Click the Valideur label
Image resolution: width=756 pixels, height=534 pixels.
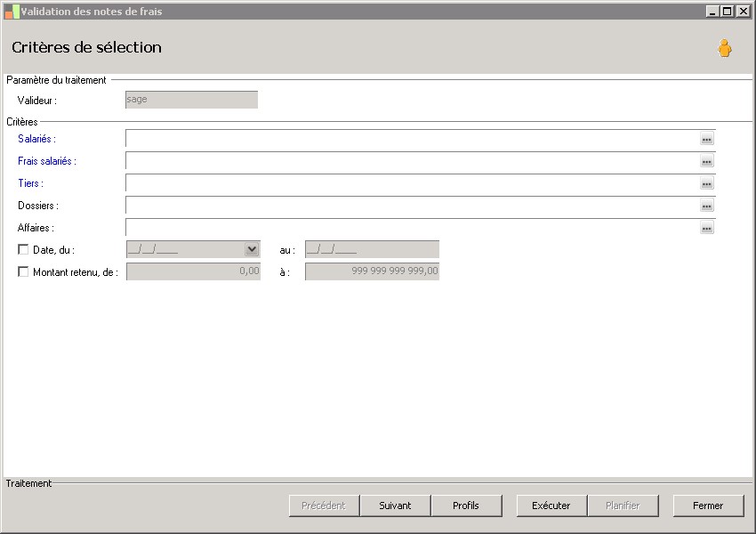pos(37,101)
